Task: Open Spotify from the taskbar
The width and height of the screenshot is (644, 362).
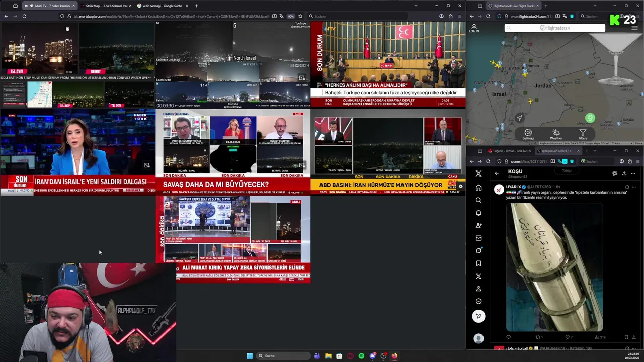Action: 361,356
